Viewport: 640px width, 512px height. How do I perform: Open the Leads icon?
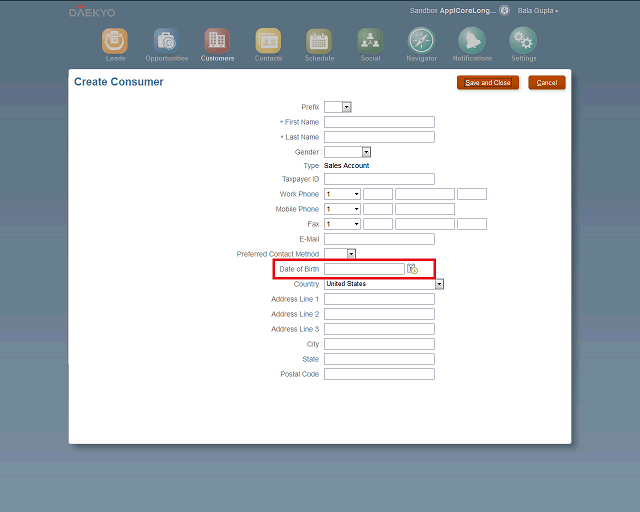point(115,41)
